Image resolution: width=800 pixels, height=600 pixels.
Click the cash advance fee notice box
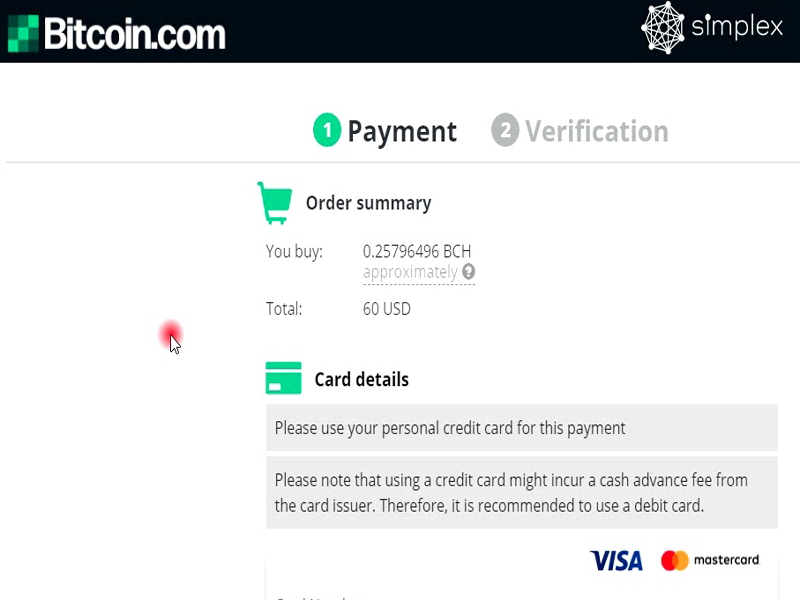point(521,493)
